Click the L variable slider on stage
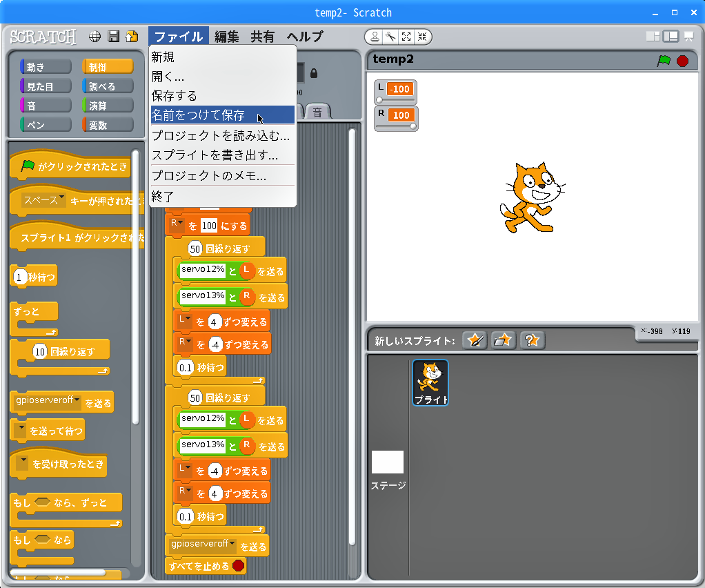Screen dimensions: 705x588 tap(396, 100)
